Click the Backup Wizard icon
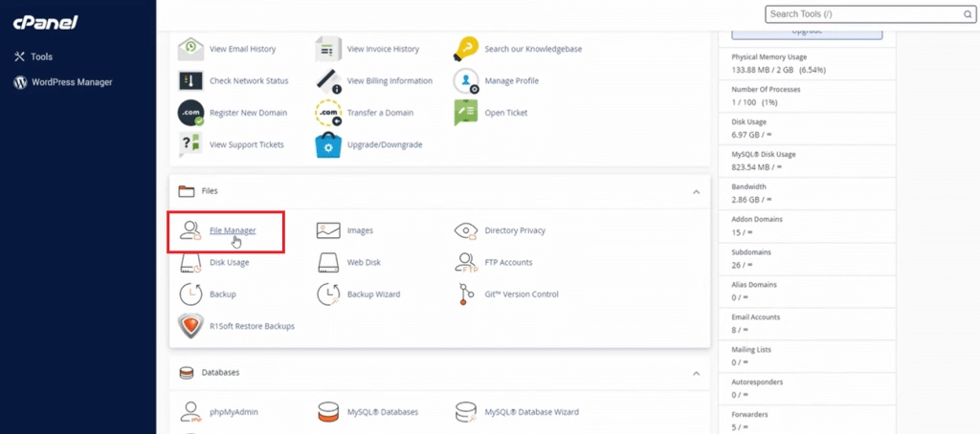Viewport: 980px width, 434px height. tap(328, 294)
